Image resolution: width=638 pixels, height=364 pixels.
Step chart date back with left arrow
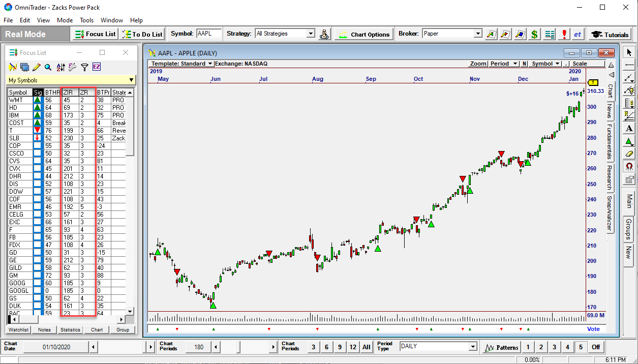pyautogui.click(x=93, y=347)
